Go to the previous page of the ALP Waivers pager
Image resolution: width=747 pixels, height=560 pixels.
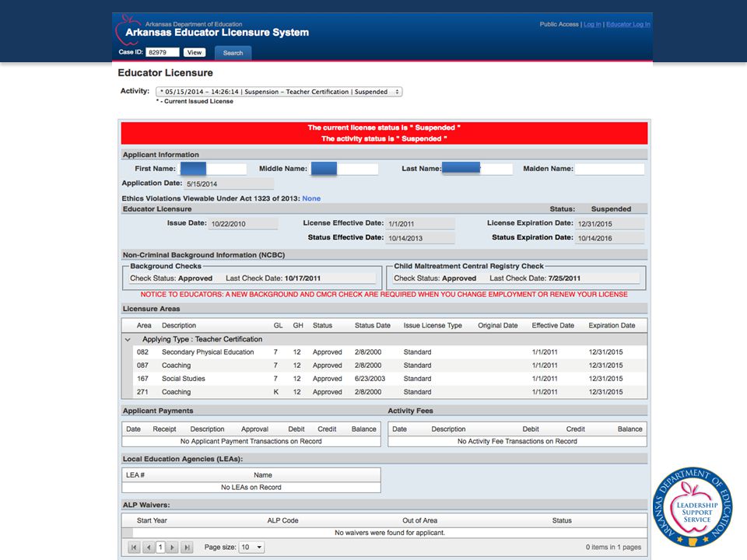[148, 547]
